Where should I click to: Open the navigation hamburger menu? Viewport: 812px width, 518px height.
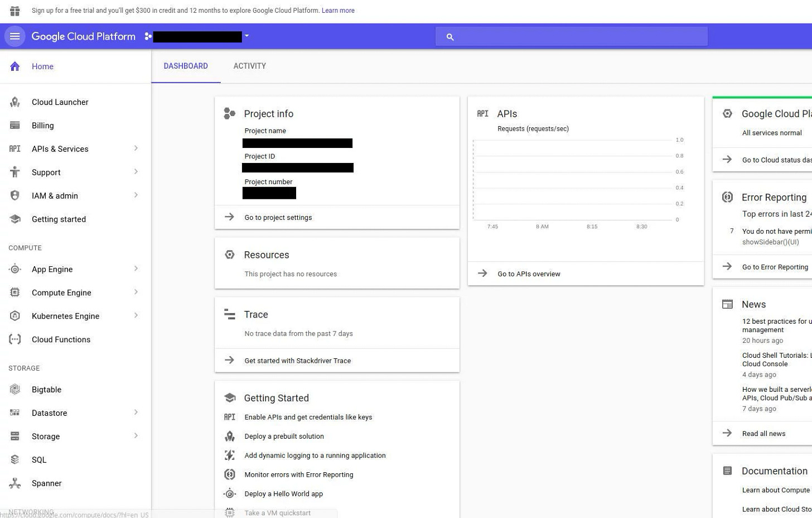tap(14, 36)
